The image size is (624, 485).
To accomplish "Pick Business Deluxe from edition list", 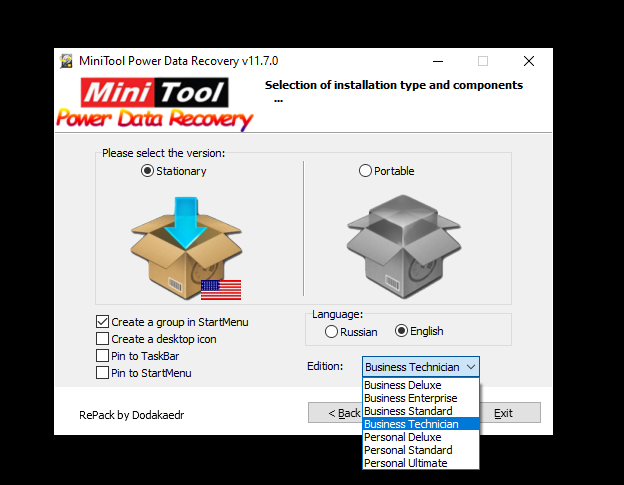I will [x=421, y=385].
